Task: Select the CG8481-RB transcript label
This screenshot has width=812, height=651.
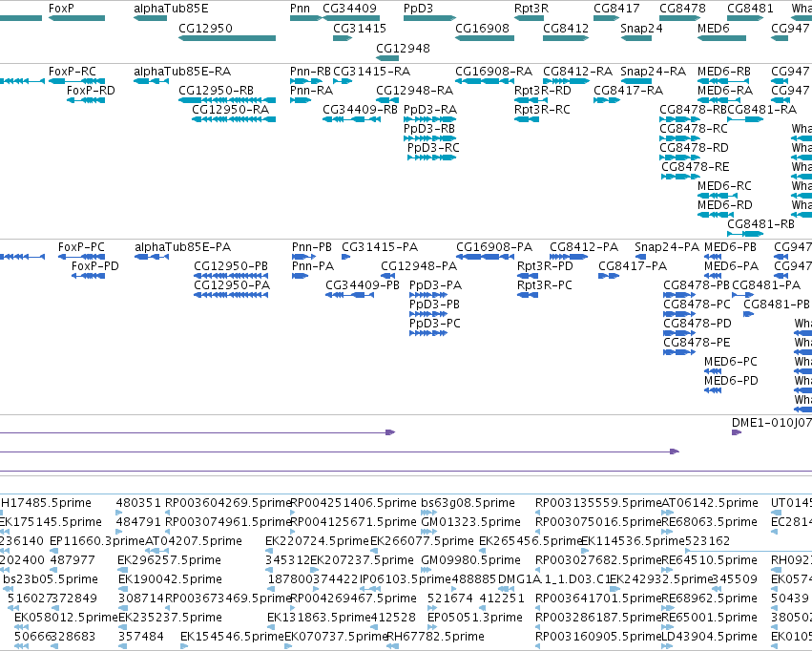Action: (760, 223)
